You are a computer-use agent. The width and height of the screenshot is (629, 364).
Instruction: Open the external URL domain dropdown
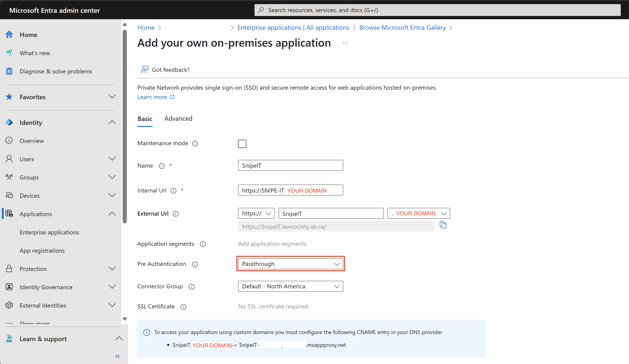419,213
